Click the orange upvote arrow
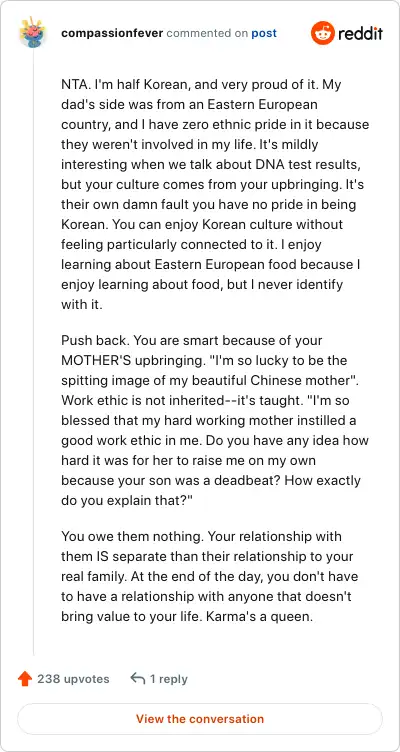 (x=24, y=679)
